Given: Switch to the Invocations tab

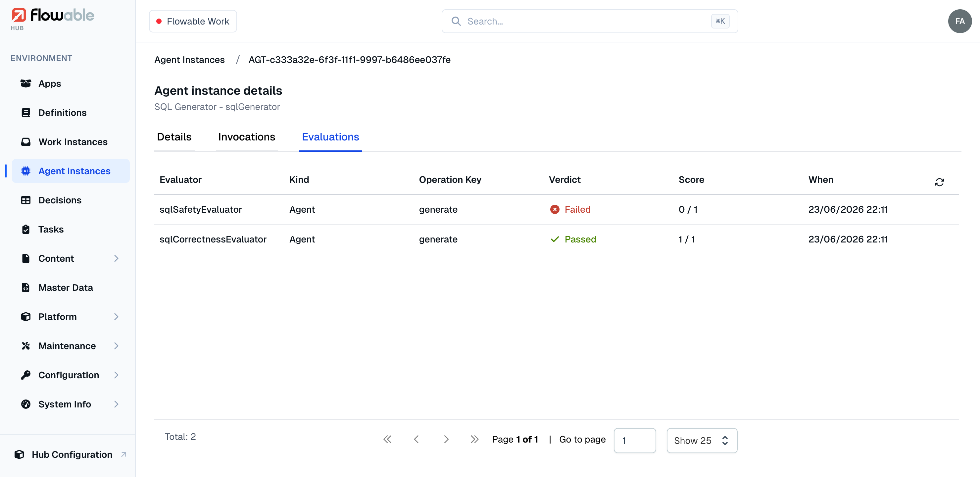Looking at the screenshot, I should point(247,137).
